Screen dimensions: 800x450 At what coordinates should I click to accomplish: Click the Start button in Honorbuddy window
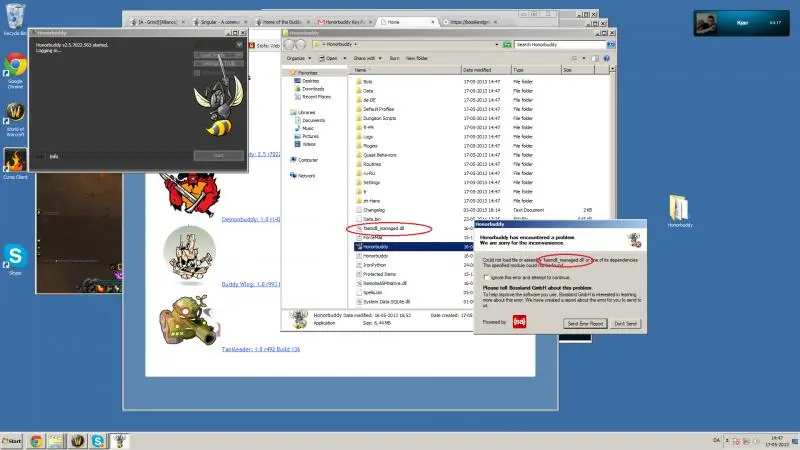[x=218, y=156]
